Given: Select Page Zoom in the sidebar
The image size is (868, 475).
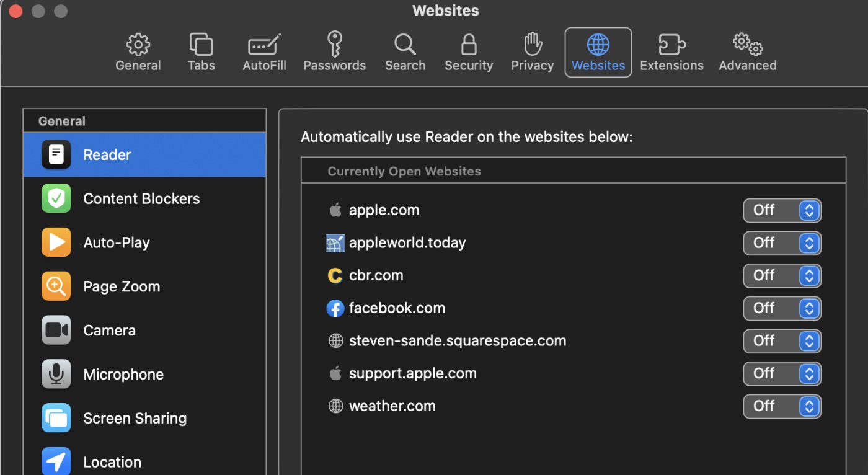Looking at the screenshot, I should tap(122, 286).
